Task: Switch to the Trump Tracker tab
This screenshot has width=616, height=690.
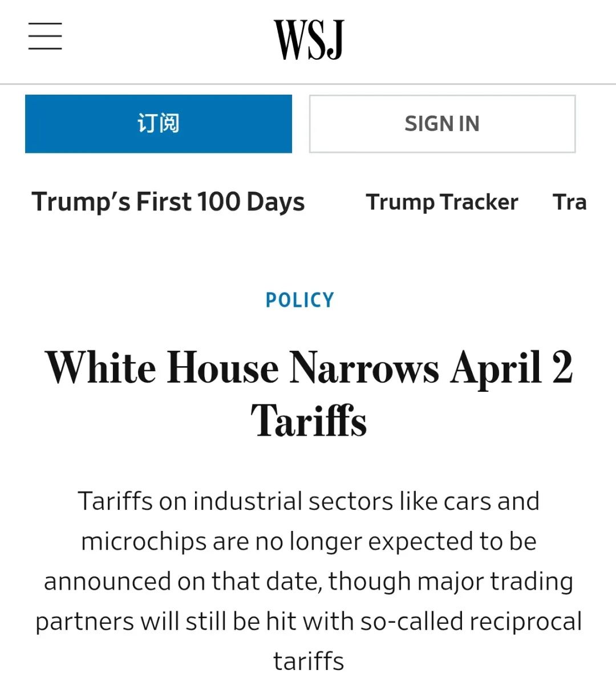Action: point(442,202)
